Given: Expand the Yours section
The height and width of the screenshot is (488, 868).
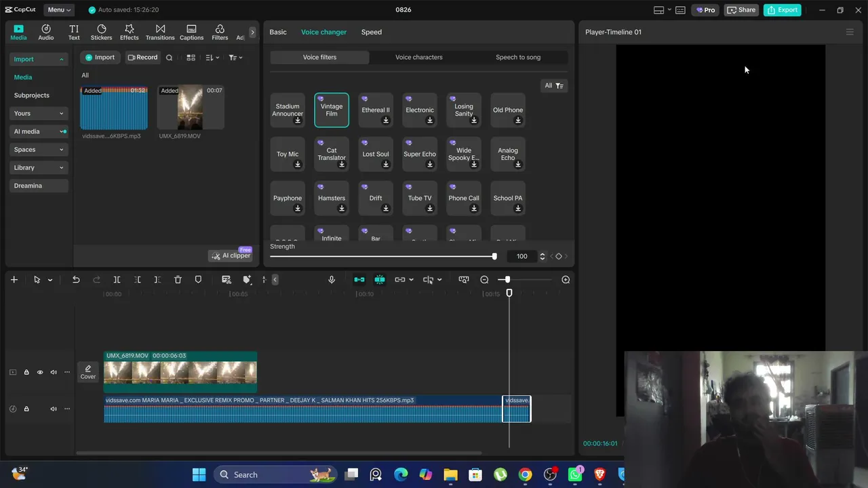Looking at the screenshot, I should [39, 113].
